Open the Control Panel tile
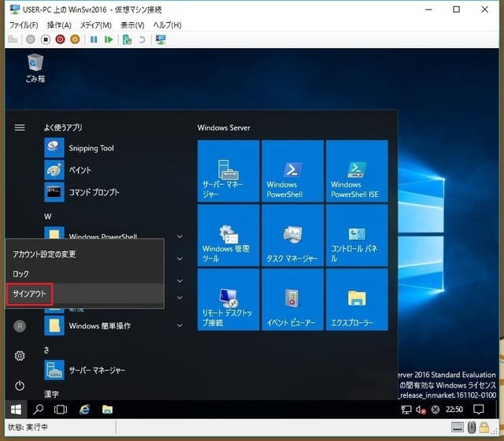 click(357, 235)
